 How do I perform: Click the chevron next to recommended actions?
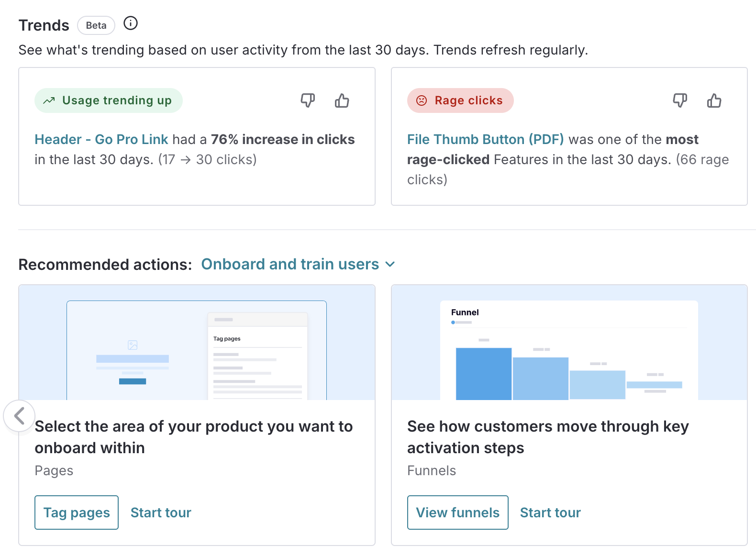pos(390,265)
